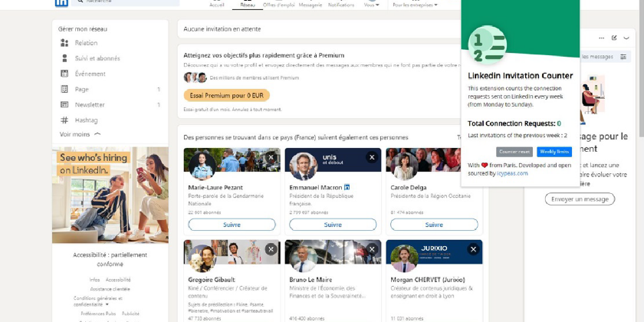Screen dimensions: 644x322
Task: Collapse the messaging panel chevron
Action: tap(626, 38)
